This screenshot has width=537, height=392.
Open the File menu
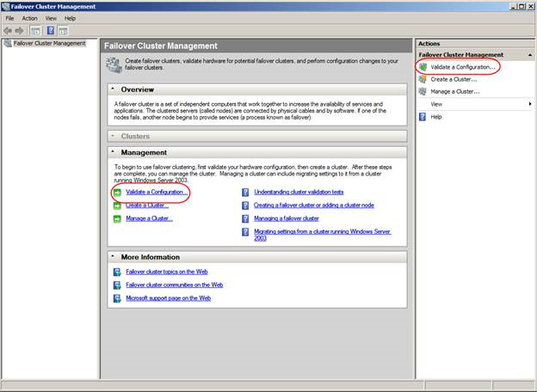[10, 18]
